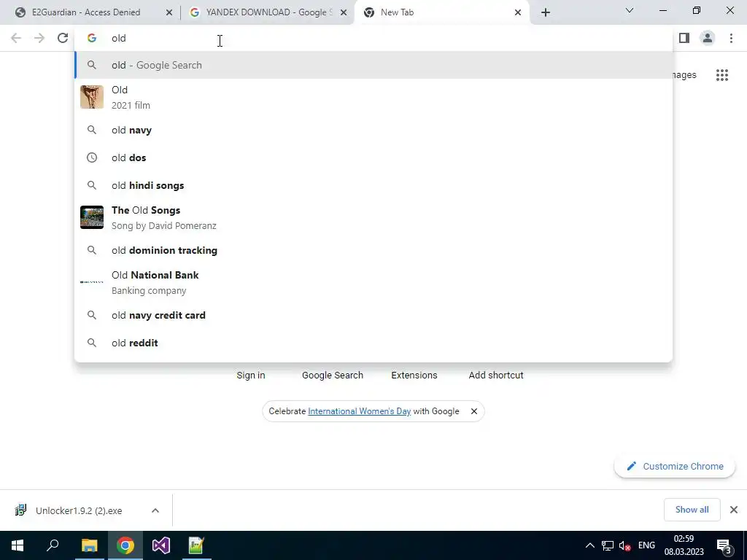Image resolution: width=747 pixels, height=560 pixels.
Task: Click the browser forward arrow
Action: point(39,38)
